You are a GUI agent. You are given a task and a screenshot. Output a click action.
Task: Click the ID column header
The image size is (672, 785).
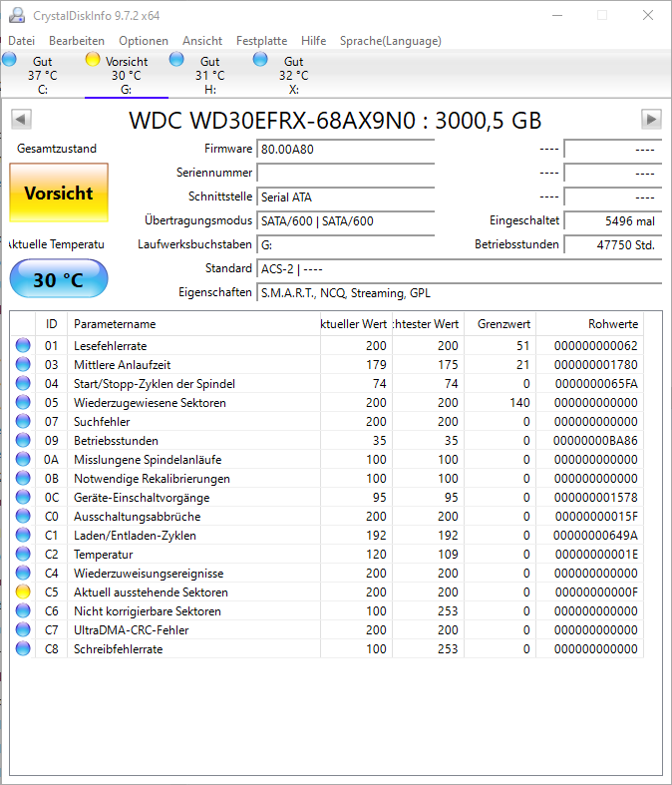(x=51, y=324)
